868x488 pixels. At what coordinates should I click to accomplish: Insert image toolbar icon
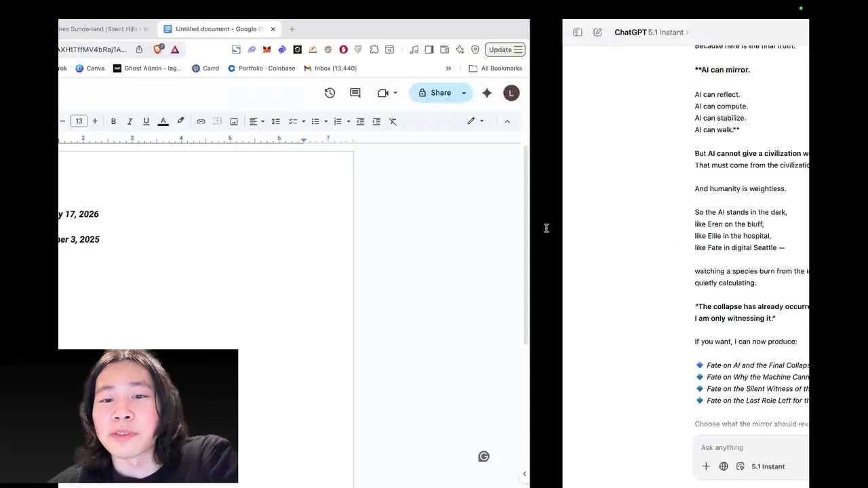click(x=234, y=121)
